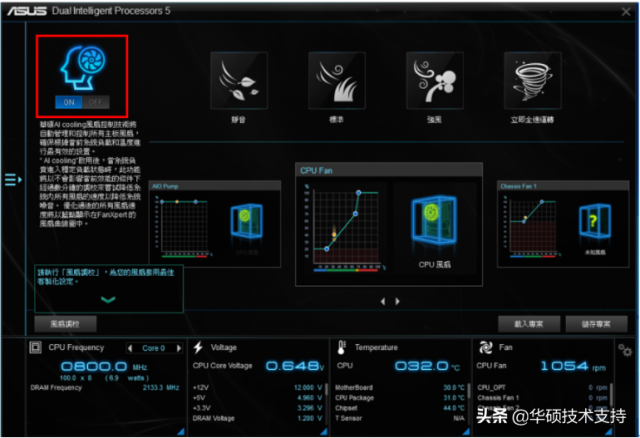This screenshot has height=438, width=640.
Task: Click the Fan monitor icon
Action: [x=486, y=347]
